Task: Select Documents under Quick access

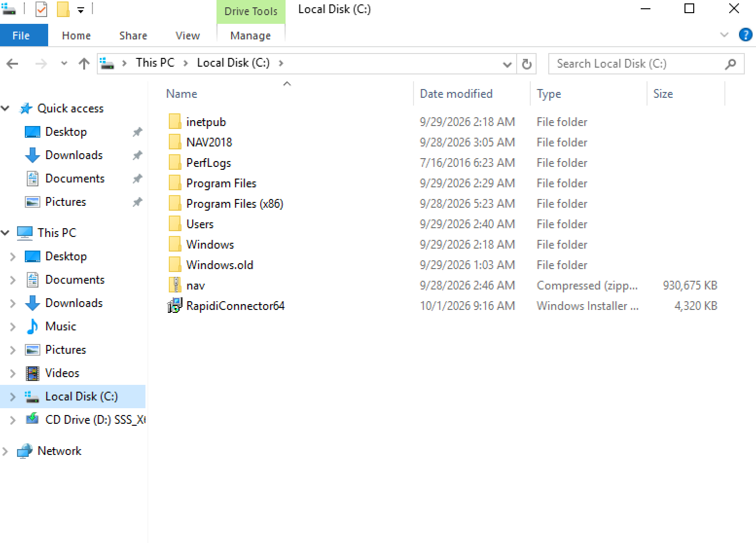Action: [x=74, y=179]
